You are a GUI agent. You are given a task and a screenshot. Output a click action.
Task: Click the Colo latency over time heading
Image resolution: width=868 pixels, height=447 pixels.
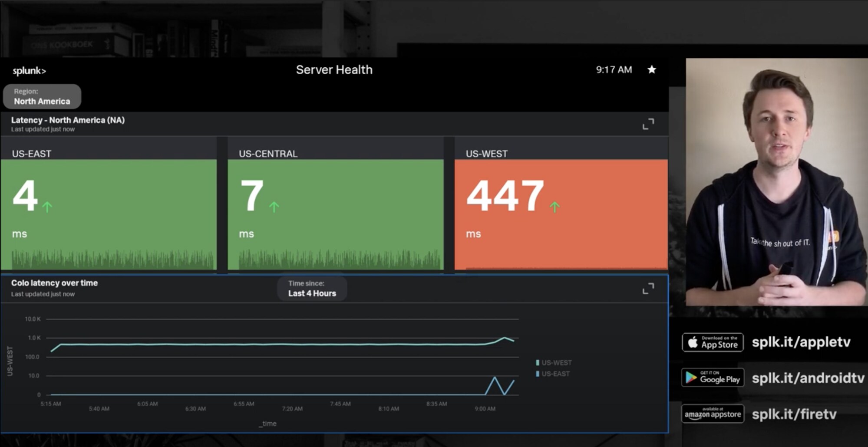pyautogui.click(x=54, y=283)
